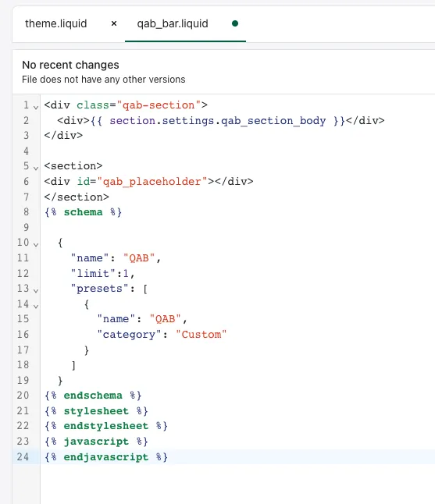Close the theme.liquid tab
The image size is (435, 504).
point(114,23)
